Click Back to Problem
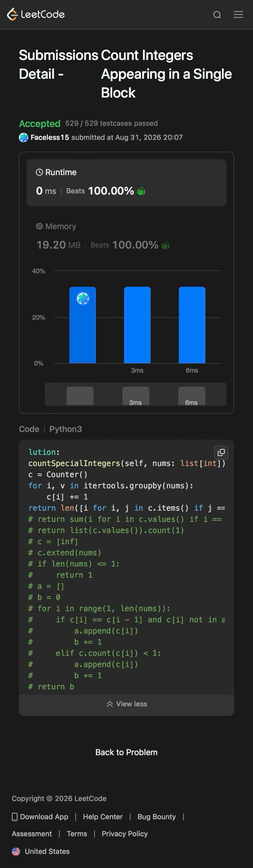Screen dimensions: 253x868 (x=126, y=753)
